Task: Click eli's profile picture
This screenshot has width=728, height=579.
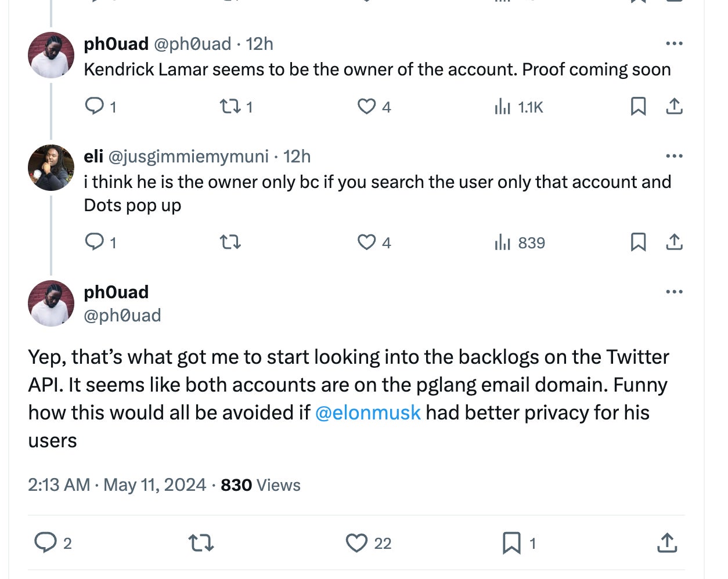Action: 51,168
